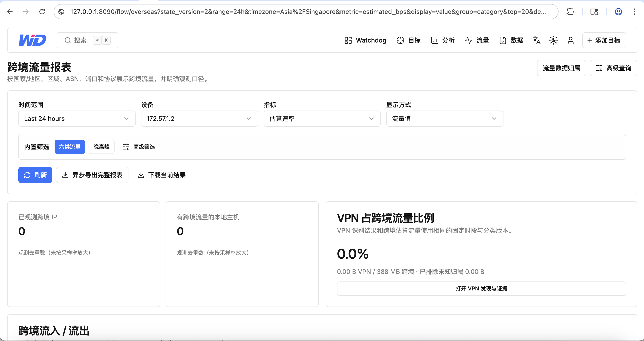Open 高级查询 advanced query
The width and height of the screenshot is (644, 341).
click(614, 68)
